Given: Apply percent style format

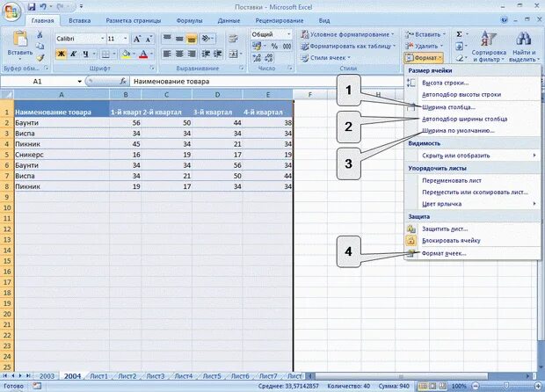Looking at the screenshot, I should 274,47.
